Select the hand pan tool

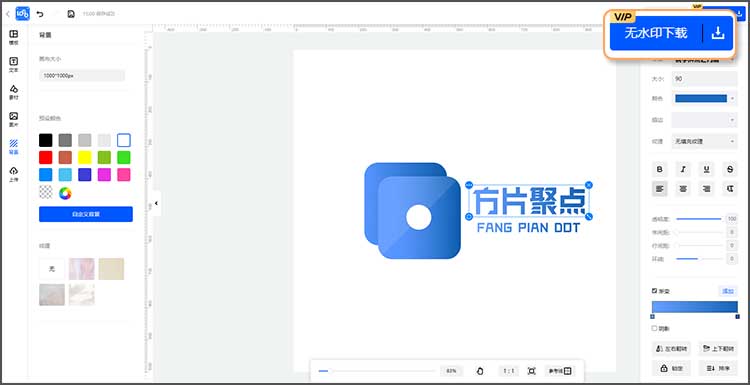481,371
